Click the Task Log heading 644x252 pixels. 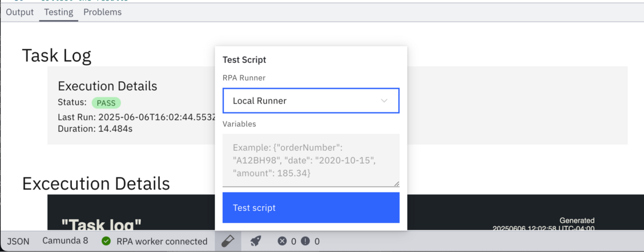point(57,55)
